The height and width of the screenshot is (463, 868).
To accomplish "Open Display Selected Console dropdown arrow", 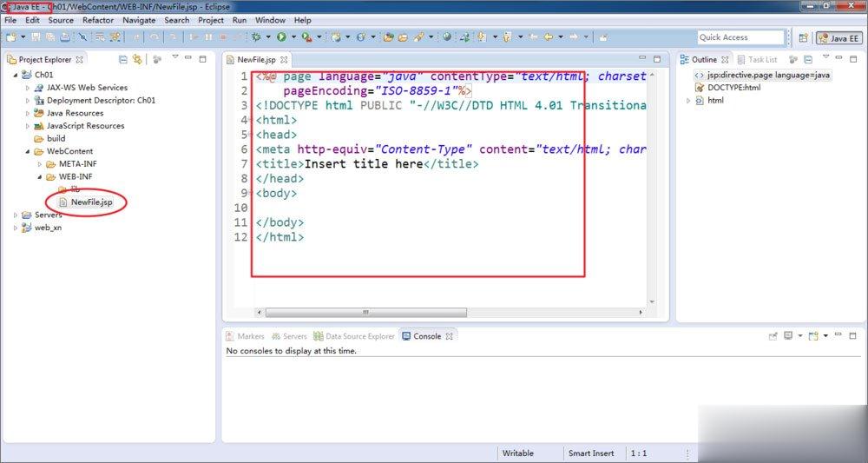I will tap(800, 336).
